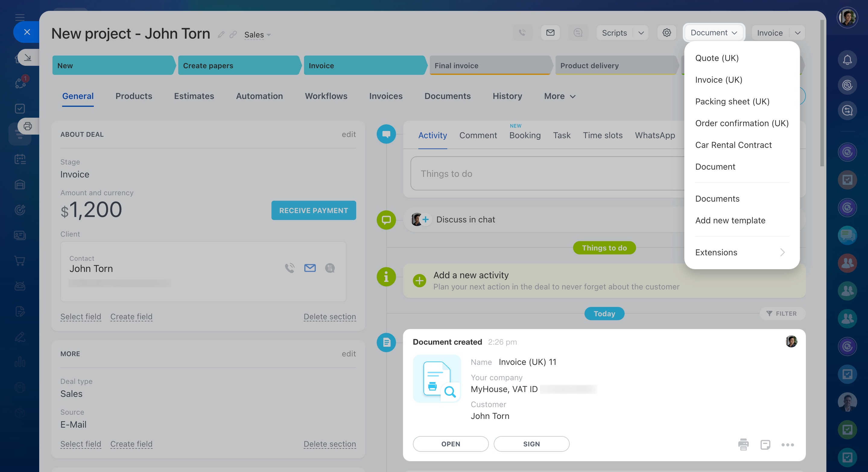Expand the More tabs dropdown
This screenshot has height=472, width=868.
pyautogui.click(x=560, y=96)
